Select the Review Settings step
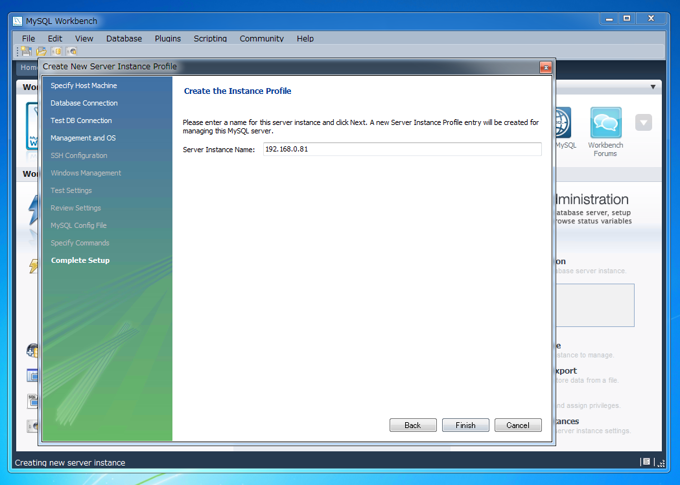 [x=75, y=208]
